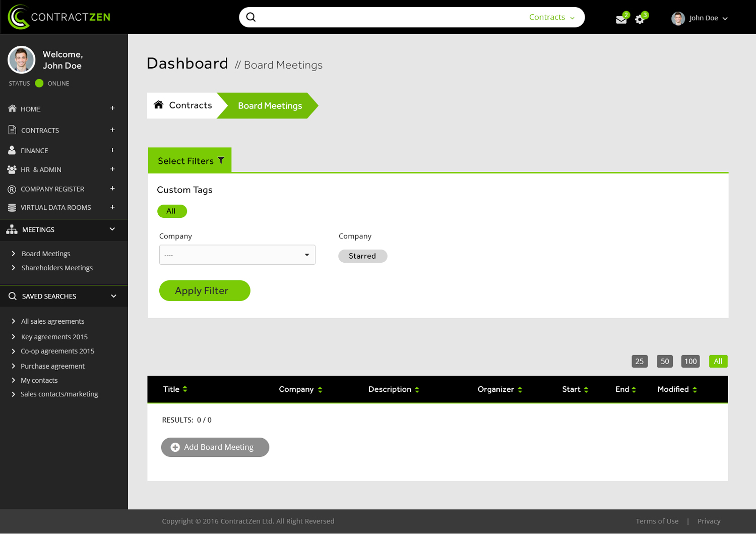Expand the Company Register menu plus

tap(112, 188)
